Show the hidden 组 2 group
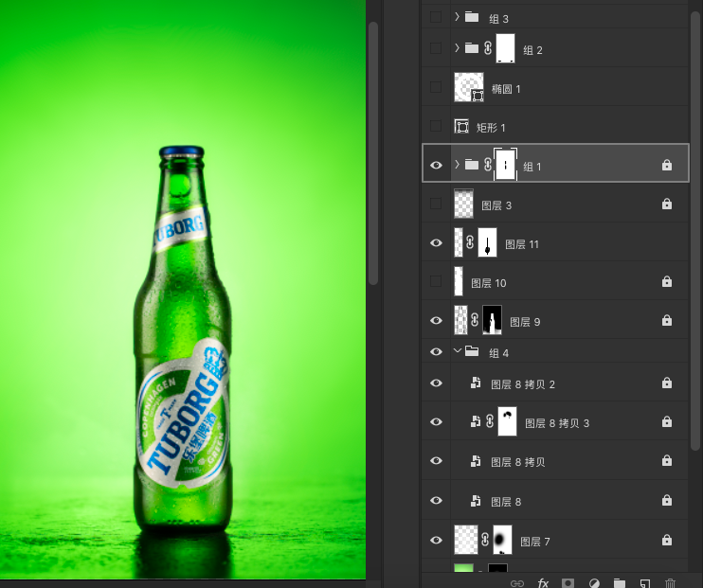703x588 pixels. click(x=435, y=48)
